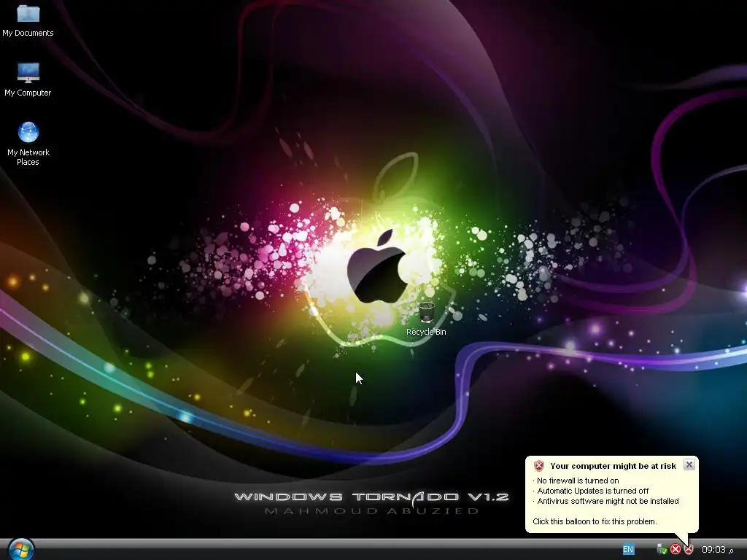Select the My Computer desktop icon
Viewport: 747px width, 560px height.
(28, 73)
